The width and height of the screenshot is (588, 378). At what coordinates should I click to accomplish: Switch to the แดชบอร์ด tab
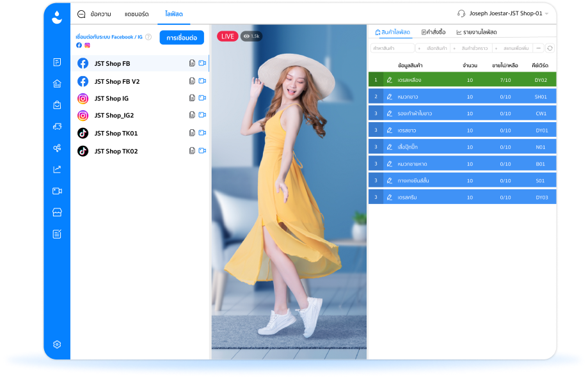point(136,14)
